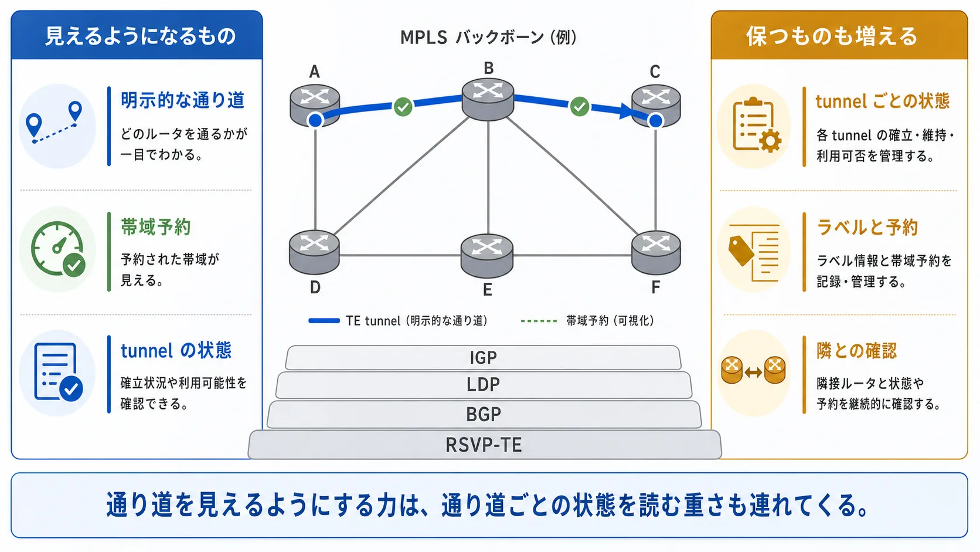The height and width of the screenshot is (552, 980).
Task: Click the 帯域予約 heading in left panel
Action: pyautogui.click(x=156, y=227)
